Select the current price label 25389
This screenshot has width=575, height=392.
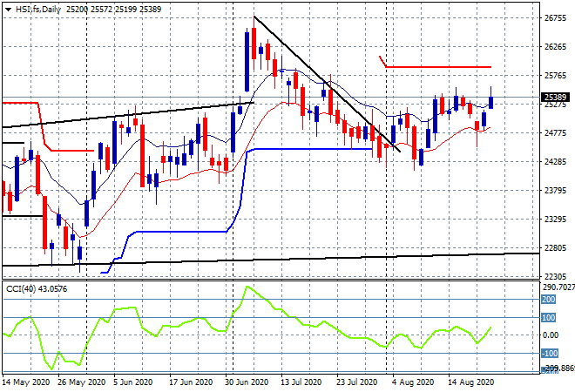[555, 98]
